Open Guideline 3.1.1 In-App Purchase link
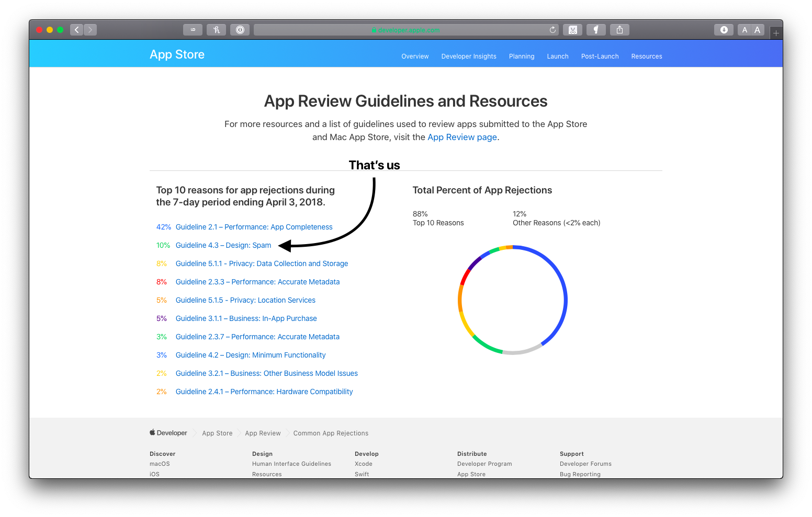 click(246, 318)
